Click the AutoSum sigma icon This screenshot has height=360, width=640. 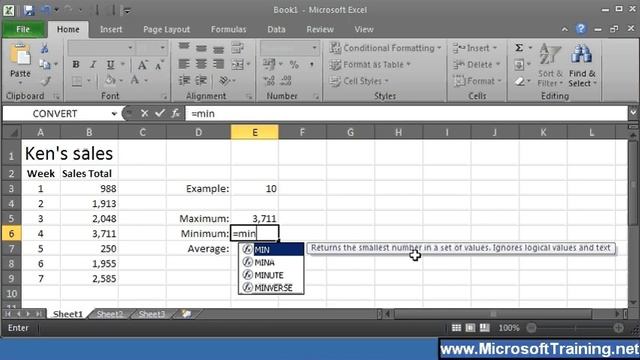pyautogui.click(x=519, y=48)
